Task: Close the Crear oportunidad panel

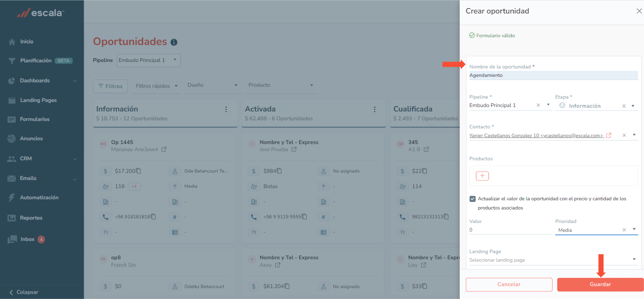Action: (x=639, y=11)
